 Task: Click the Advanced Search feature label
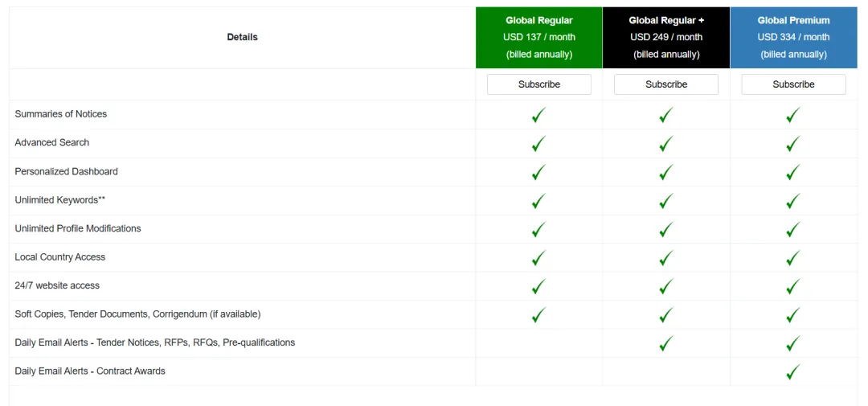52,142
